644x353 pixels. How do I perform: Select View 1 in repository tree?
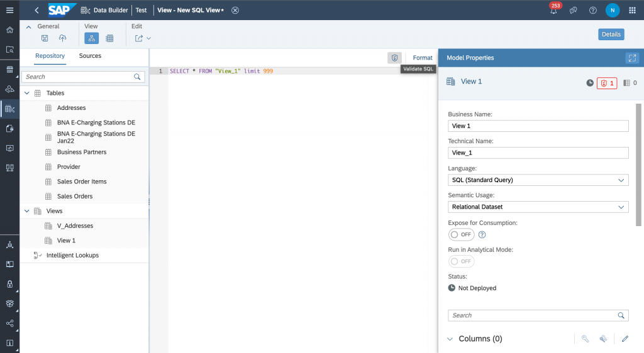85,241
